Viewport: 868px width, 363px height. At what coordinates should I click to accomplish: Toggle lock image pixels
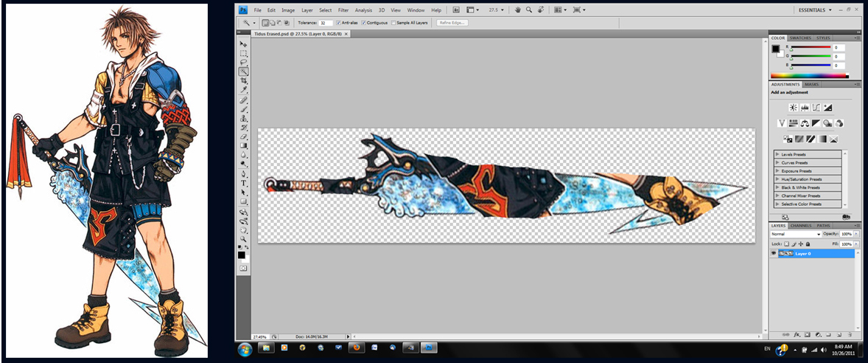point(794,244)
